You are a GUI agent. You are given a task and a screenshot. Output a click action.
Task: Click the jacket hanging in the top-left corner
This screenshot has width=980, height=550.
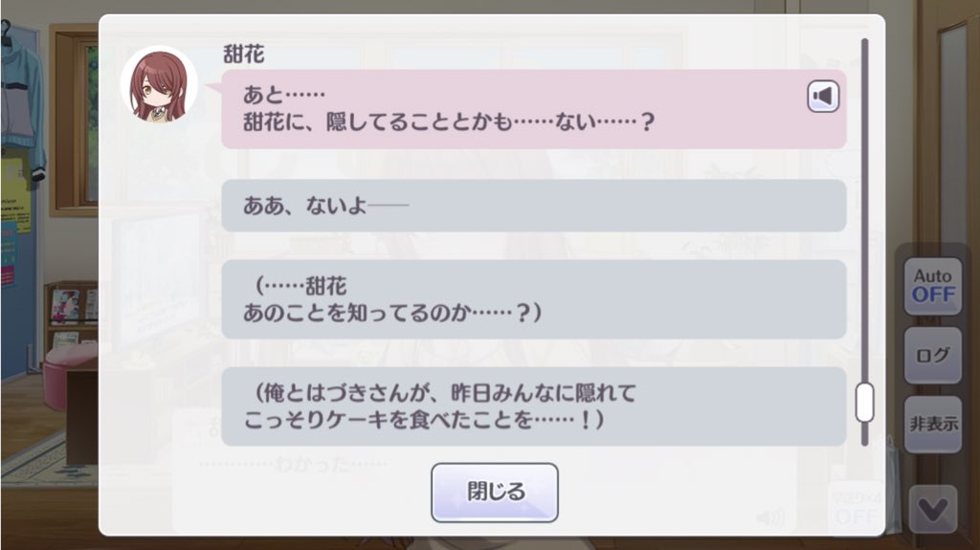click(x=21, y=105)
